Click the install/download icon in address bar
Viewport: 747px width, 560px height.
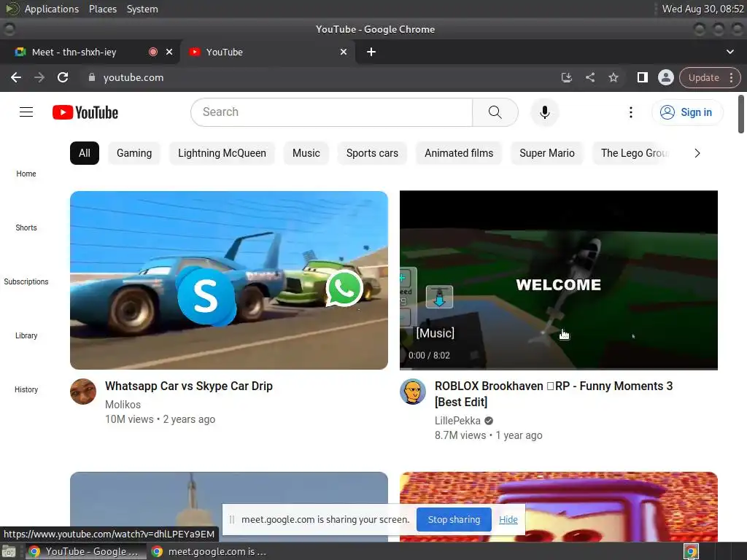pos(566,77)
